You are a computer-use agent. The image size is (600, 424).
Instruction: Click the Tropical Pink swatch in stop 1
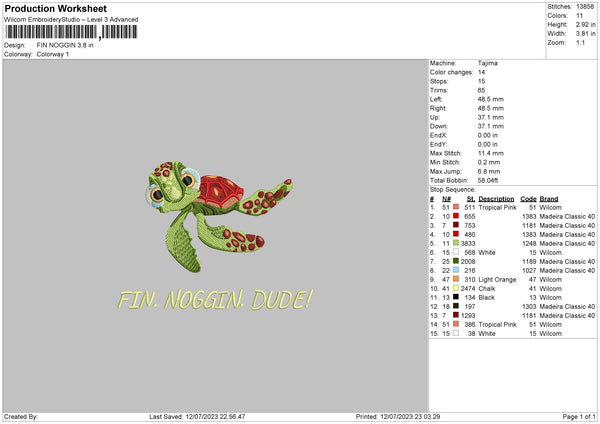[x=456, y=207]
